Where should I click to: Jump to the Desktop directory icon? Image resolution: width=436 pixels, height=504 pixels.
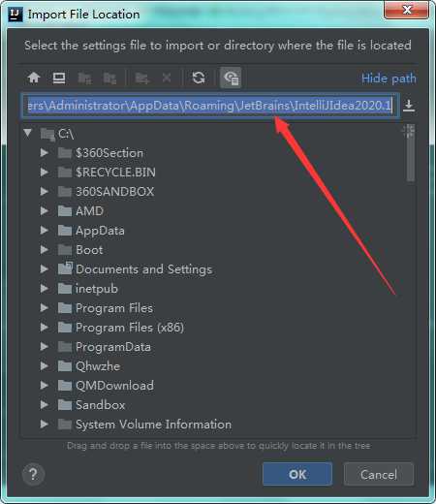[59, 78]
